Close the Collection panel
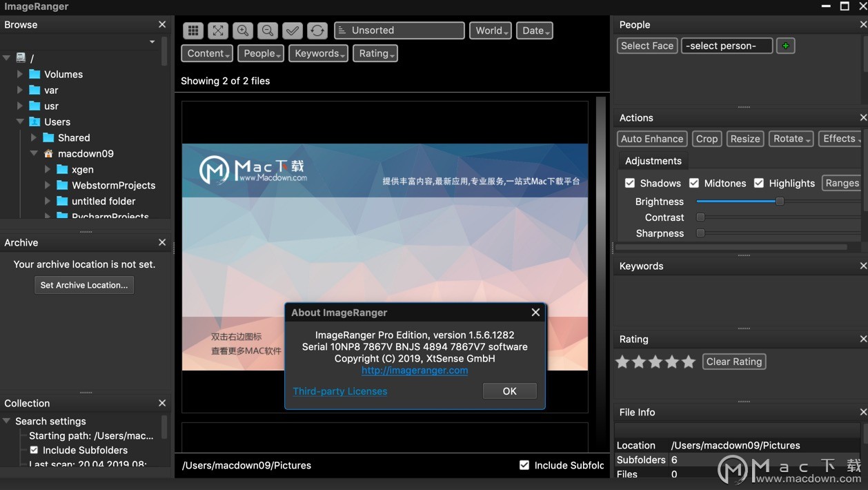This screenshot has height=490, width=868. (162, 403)
